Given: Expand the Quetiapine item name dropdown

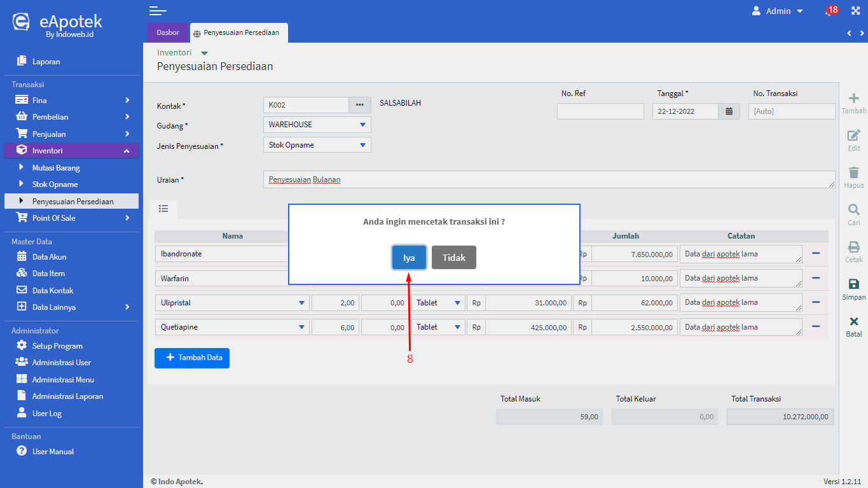Looking at the screenshot, I should [x=301, y=327].
